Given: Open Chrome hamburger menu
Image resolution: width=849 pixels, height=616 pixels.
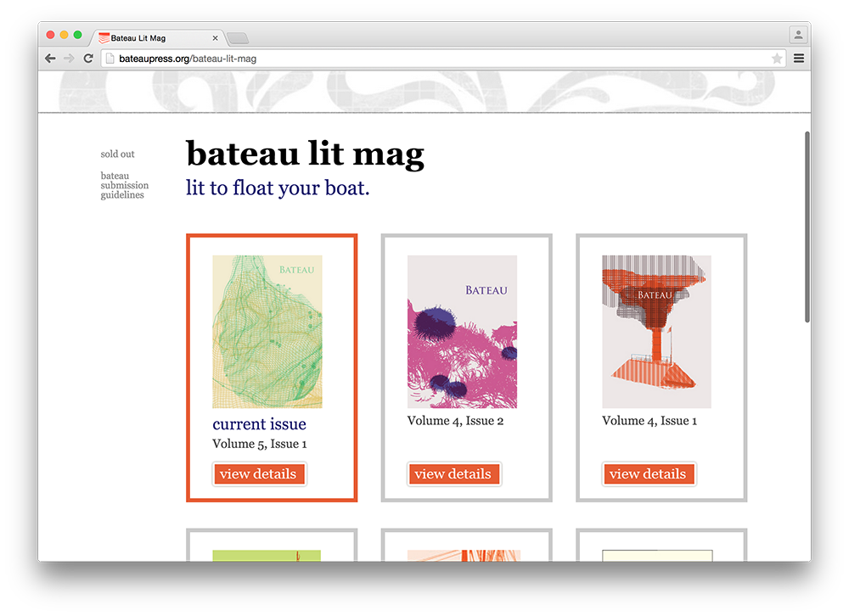Looking at the screenshot, I should coord(799,59).
